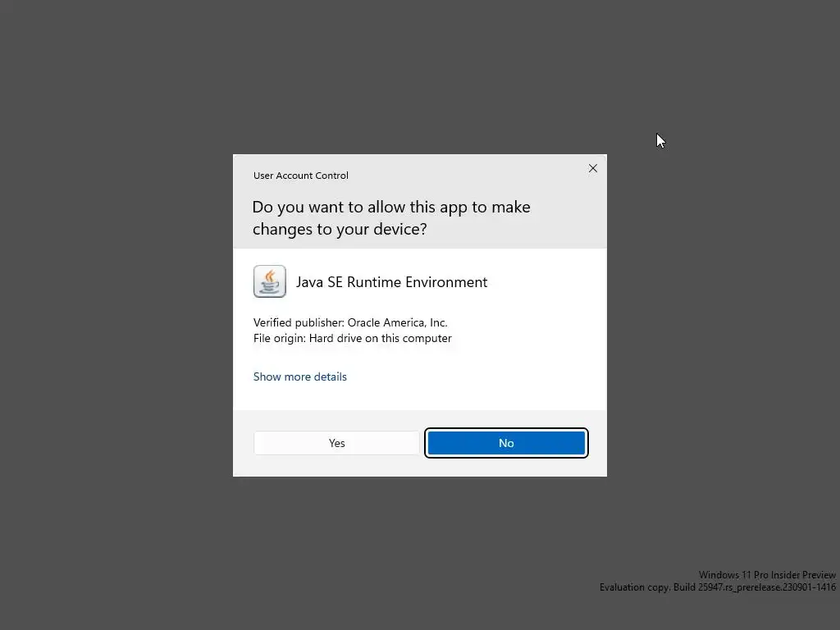
Task: Open the Show more details link
Action: click(300, 377)
